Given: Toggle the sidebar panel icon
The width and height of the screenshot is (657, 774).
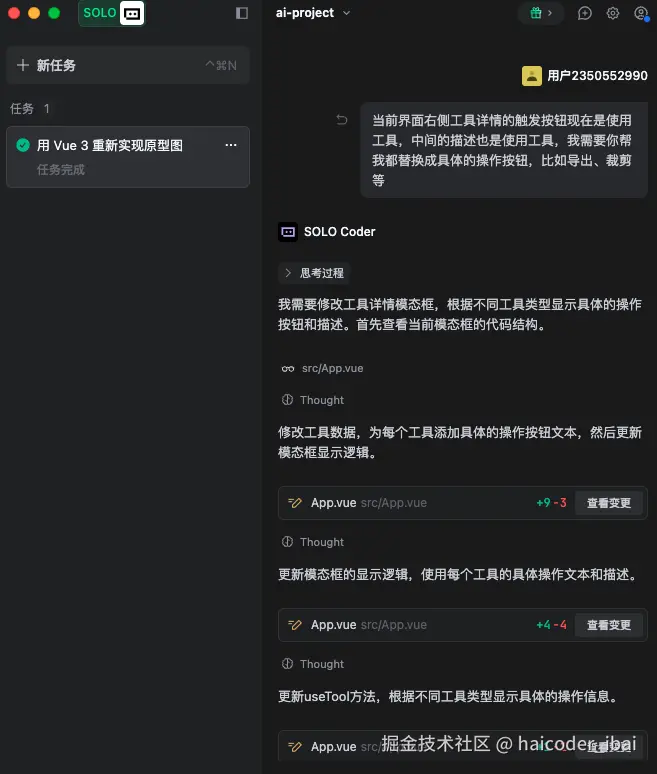Looking at the screenshot, I should click(241, 13).
